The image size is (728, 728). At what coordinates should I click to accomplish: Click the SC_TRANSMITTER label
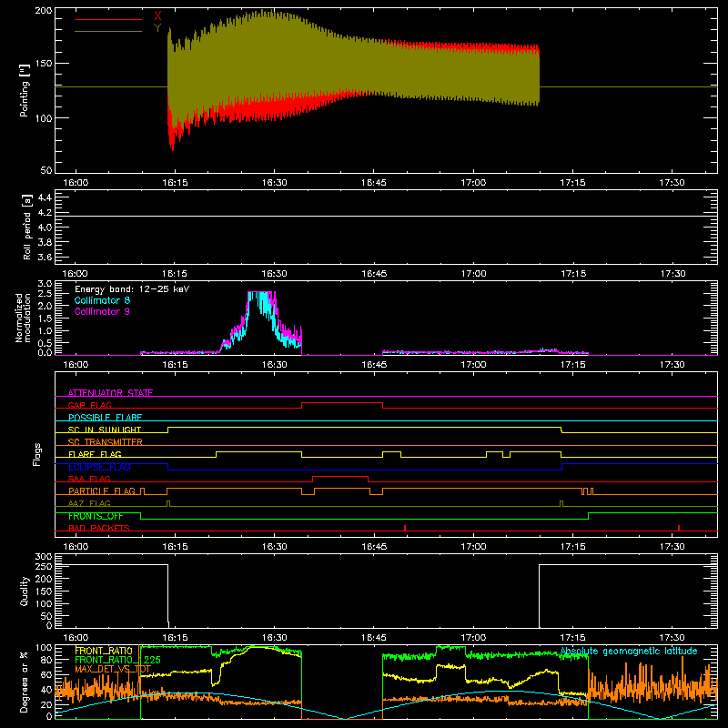pos(106,442)
